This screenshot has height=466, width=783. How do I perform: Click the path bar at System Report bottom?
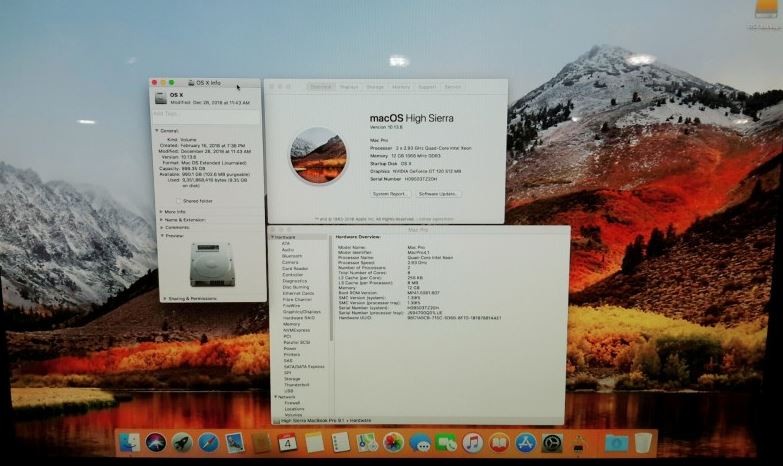pos(418,421)
